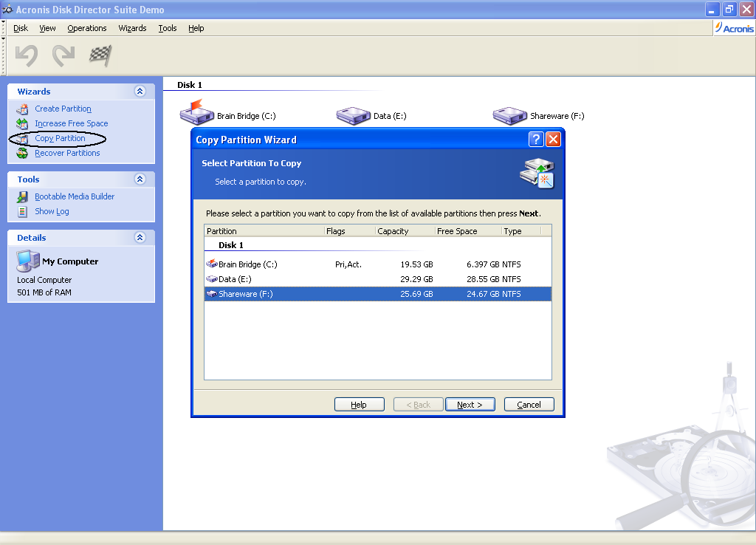Screen dimensions: 756x545
Task: Click the Brain Bridge (C:) icon in the wizard list
Action: 212,264
